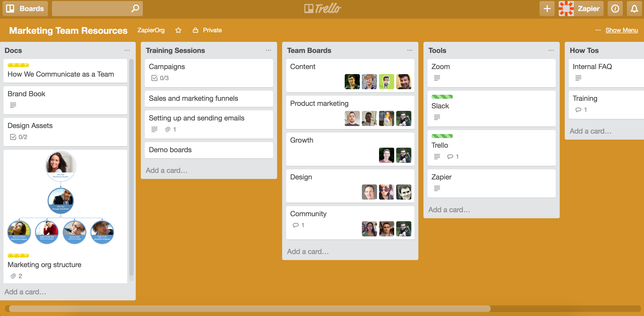This screenshot has height=316, width=644.
Task: Select the Boards menu item
Action: tap(25, 8)
